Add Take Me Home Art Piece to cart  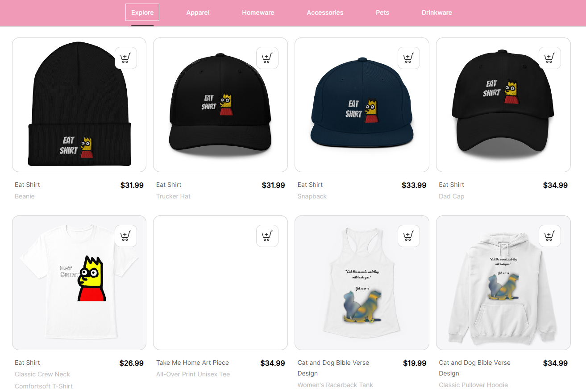pyautogui.click(x=267, y=236)
